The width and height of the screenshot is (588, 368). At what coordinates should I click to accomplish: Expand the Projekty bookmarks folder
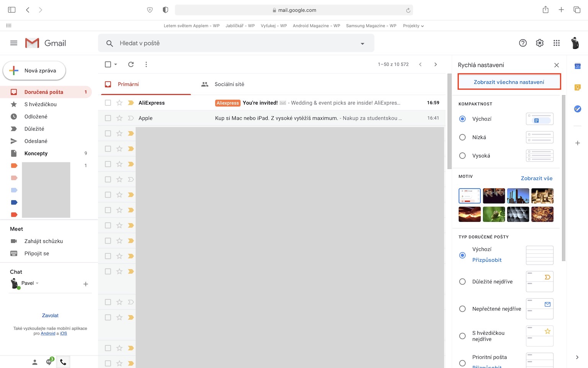(x=413, y=26)
